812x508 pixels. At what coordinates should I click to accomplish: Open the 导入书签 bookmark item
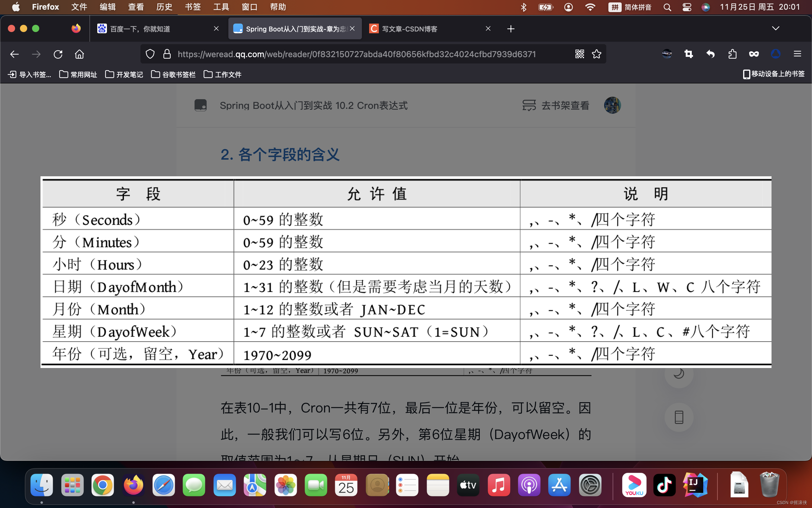click(x=30, y=74)
